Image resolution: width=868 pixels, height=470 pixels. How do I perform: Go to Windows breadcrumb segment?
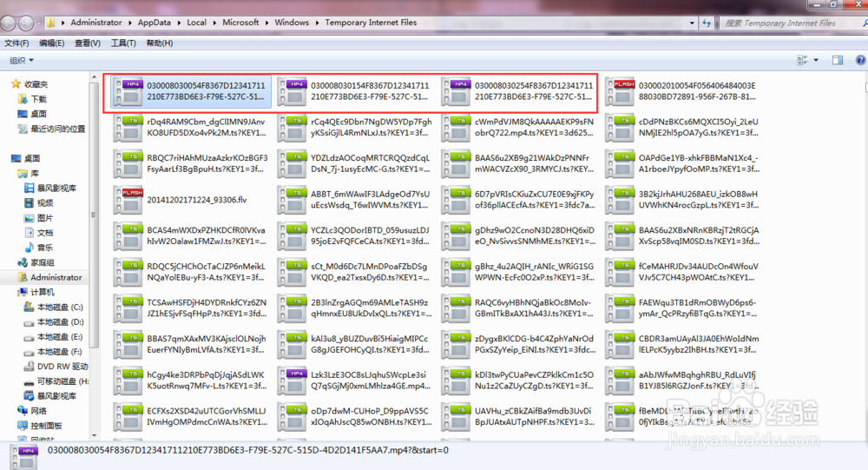pos(292,23)
